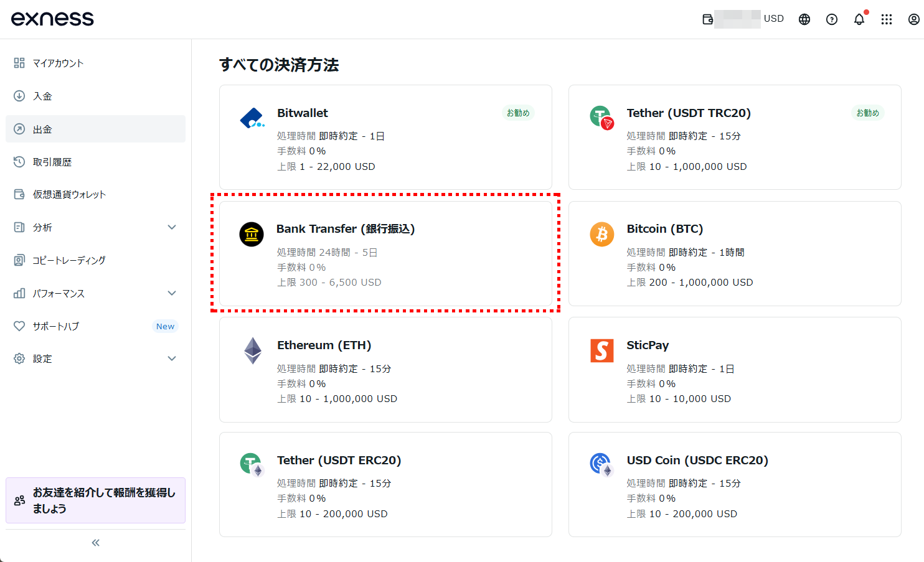This screenshot has height=562, width=924.
Task: Click the マイアカウント dashboard icon
Action: coord(19,63)
